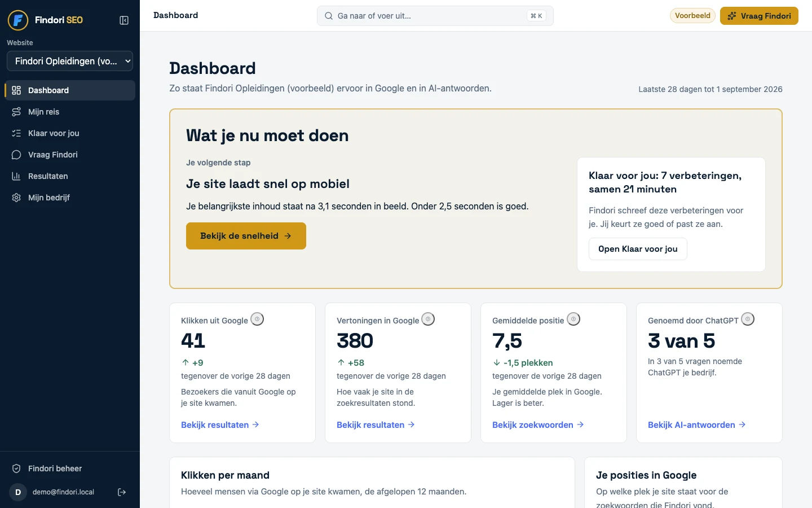This screenshot has width=812, height=508.
Task: Open Vraag Findori in the sidebar
Action: pyautogui.click(x=70, y=155)
